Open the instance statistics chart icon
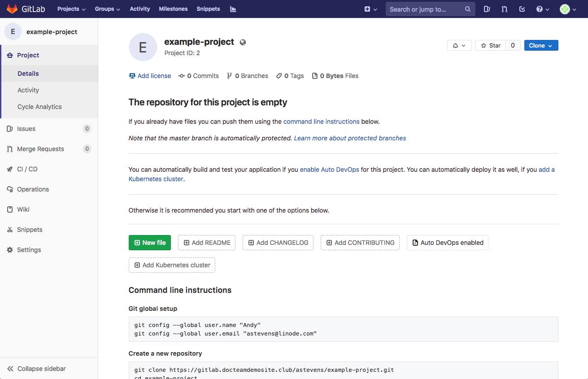 [x=233, y=9]
